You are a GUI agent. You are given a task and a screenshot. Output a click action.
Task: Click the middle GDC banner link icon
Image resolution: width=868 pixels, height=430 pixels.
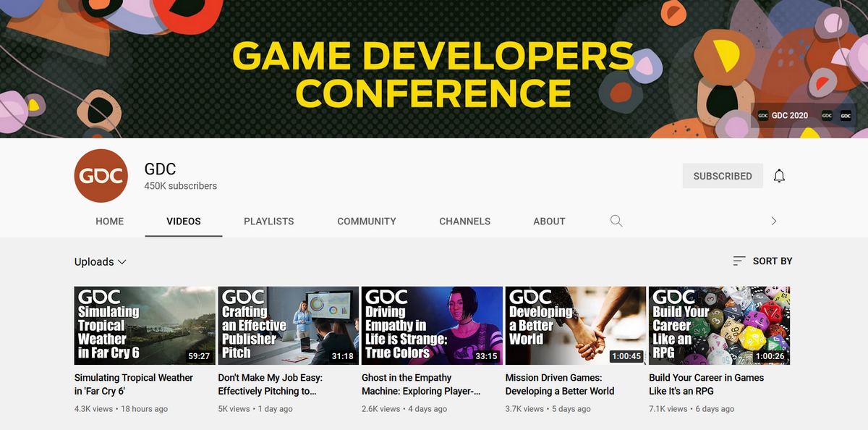coord(827,116)
